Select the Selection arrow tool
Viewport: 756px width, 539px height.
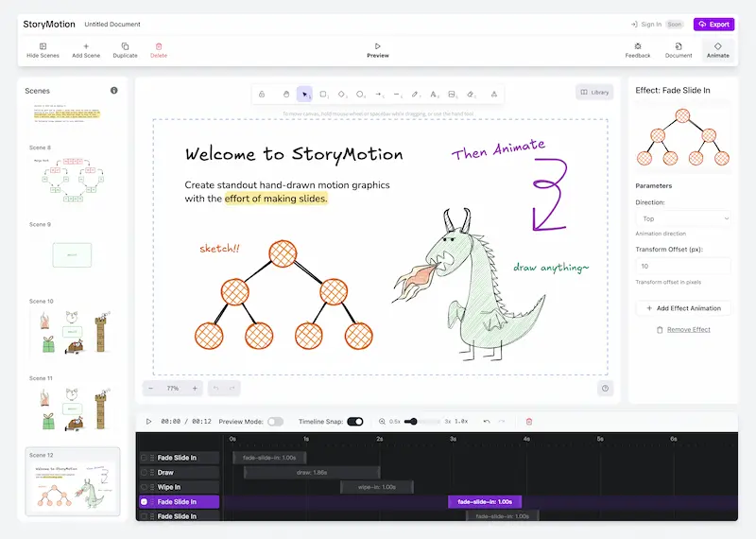pyautogui.click(x=304, y=95)
